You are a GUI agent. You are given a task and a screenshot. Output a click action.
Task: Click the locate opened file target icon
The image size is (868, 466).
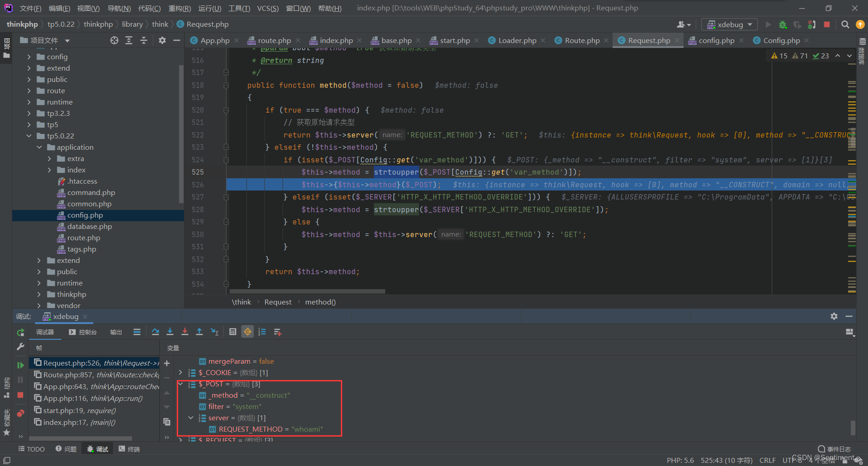click(x=114, y=40)
